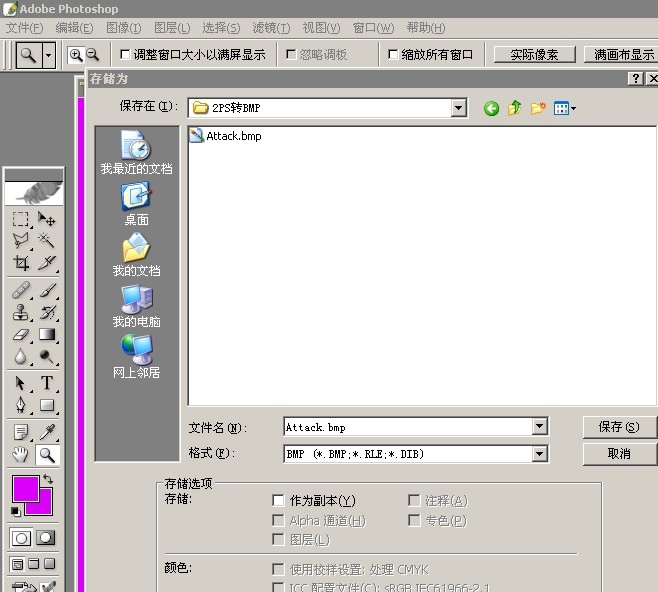Image resolution: width=658 pixels, height=592 pixels.
Task: Open the zoom tool preset picker arrow
Action: [49, 55]
